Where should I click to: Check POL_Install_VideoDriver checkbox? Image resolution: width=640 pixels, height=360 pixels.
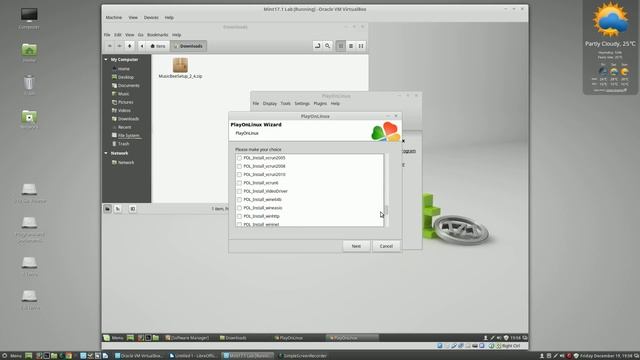coord(240,191)
